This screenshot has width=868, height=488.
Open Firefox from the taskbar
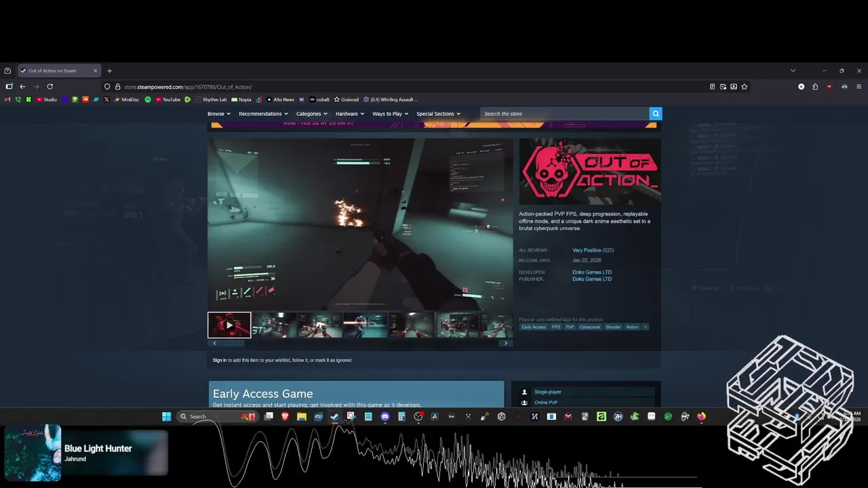(701, 416)
